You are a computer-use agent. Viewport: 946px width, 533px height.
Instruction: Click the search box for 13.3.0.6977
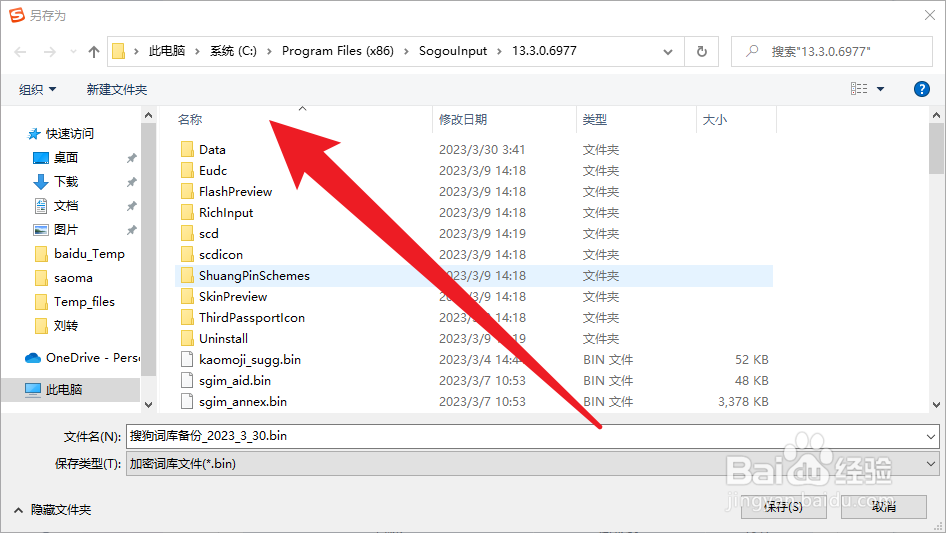[x=832, y=51]
